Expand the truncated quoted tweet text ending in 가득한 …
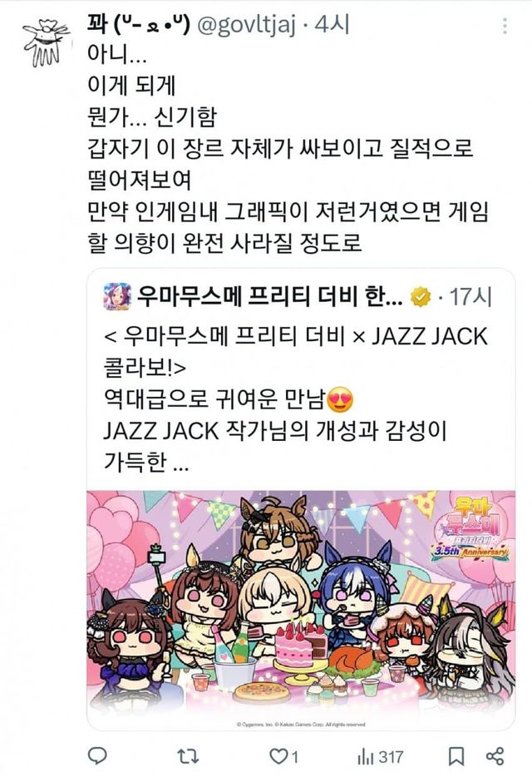The height and width of the screenshot is (777, 532). tap(146, 461)
